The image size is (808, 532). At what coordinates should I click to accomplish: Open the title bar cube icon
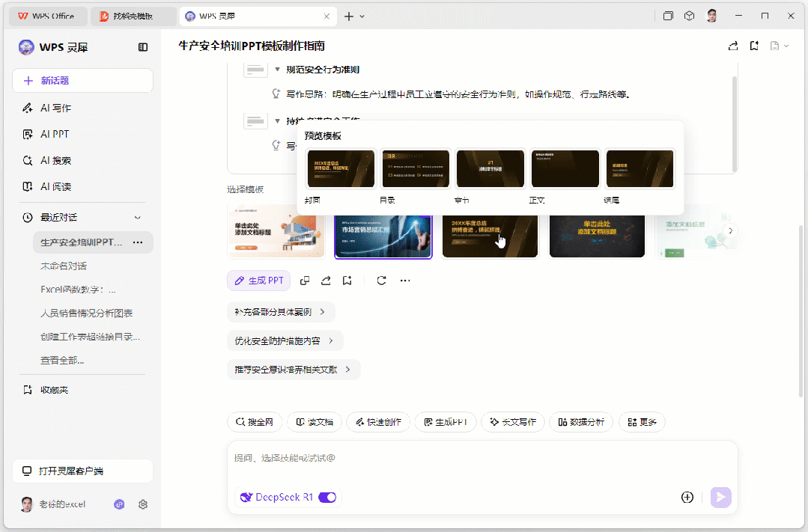coord(690,16)
